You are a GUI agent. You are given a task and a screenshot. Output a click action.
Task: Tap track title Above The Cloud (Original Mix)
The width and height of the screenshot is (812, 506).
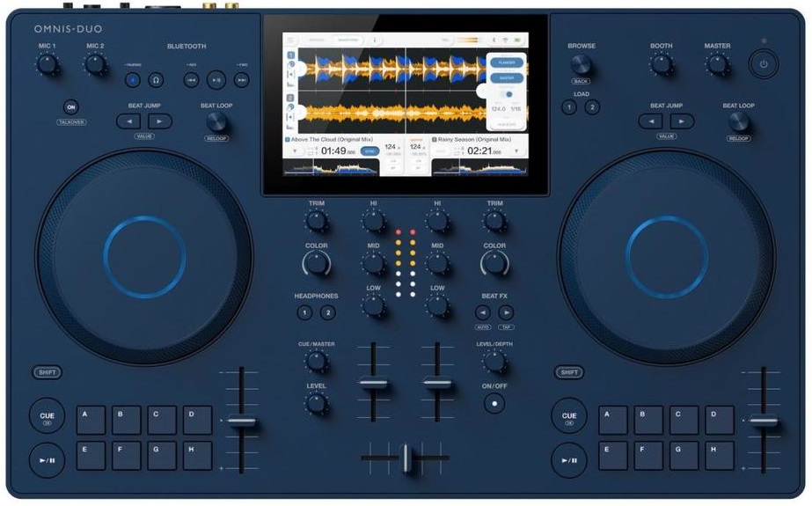click(x=332, y=139)
